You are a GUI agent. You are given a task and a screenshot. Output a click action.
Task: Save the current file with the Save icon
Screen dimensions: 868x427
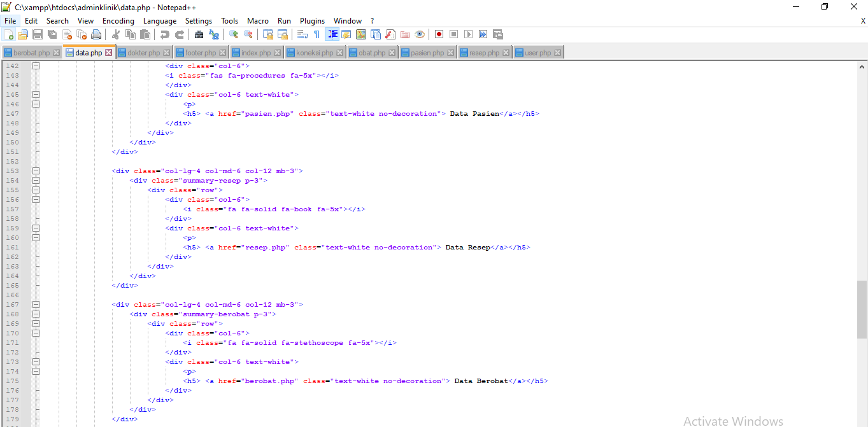(38, 34)
